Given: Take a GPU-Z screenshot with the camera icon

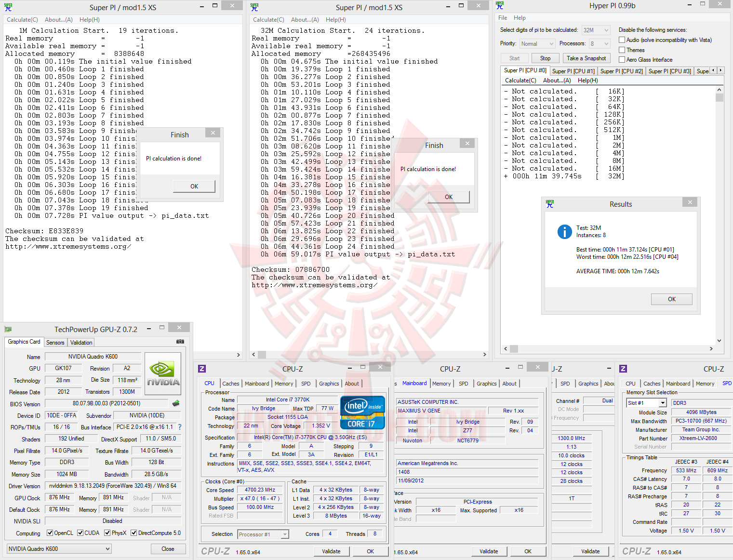Looking at the screenshot, I should (180, 341).
